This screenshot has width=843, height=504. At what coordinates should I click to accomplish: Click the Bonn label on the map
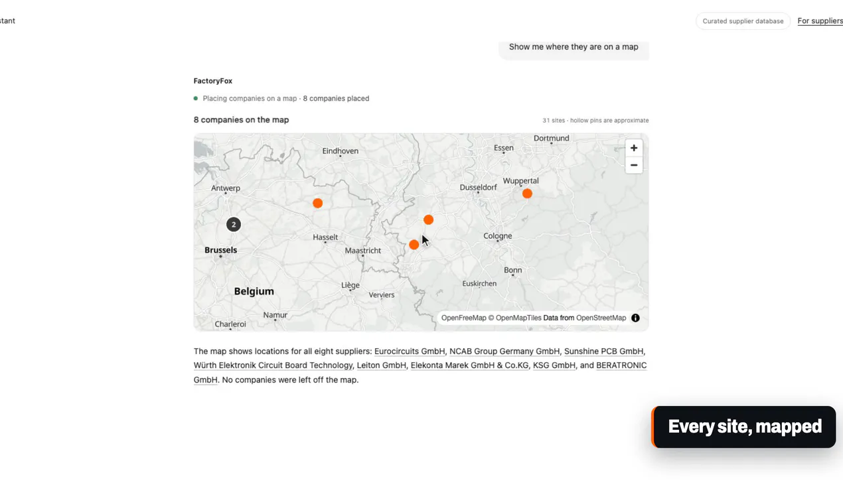coord(513,270)
